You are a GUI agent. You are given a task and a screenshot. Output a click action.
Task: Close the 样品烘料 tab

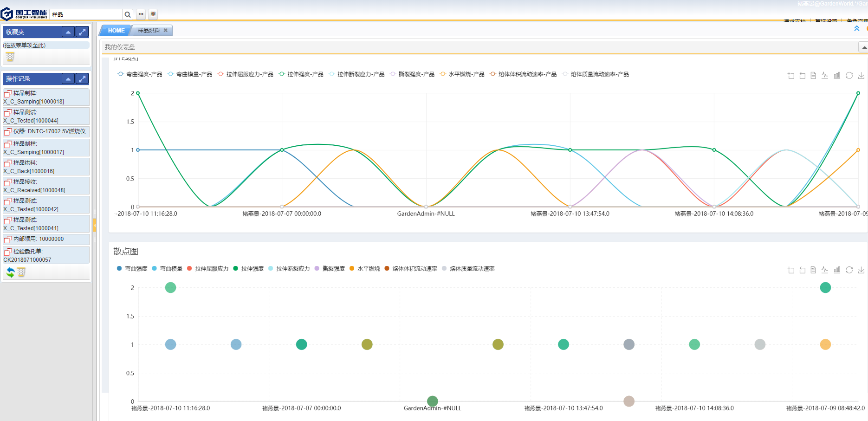(165, 31)
